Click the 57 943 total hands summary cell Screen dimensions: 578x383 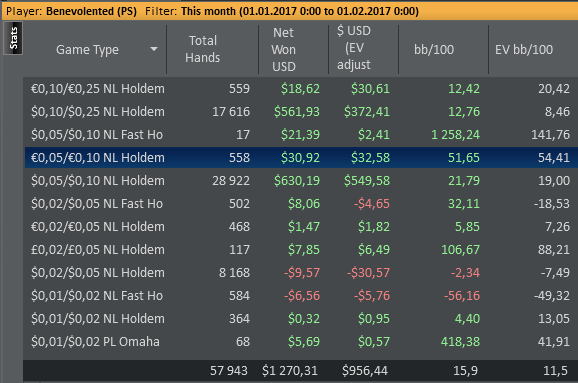[229, 370]
